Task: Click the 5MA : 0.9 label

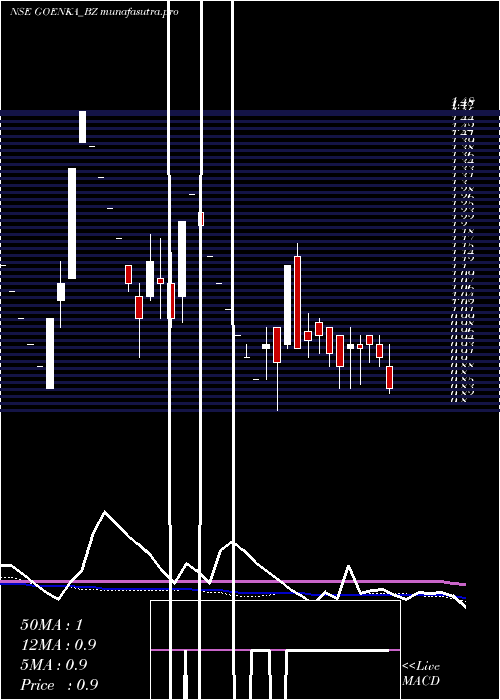Action: click(x=54, y=665)
